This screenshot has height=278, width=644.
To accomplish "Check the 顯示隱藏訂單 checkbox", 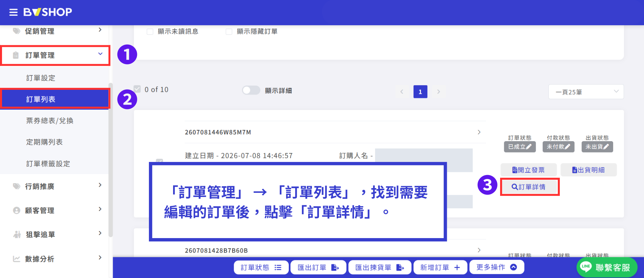I will [x=229, y=32].
